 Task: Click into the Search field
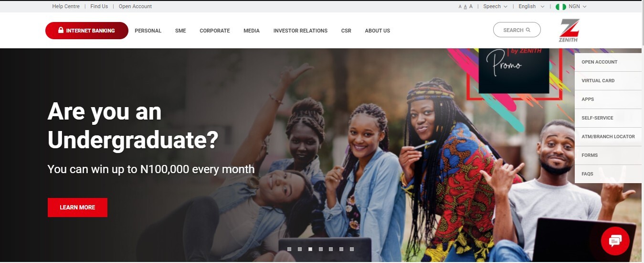[517, 30]
